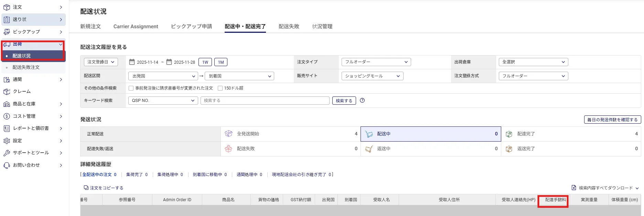Open the ショッピングモール dropdown
The image size is (644, 216).
(373, 76)
